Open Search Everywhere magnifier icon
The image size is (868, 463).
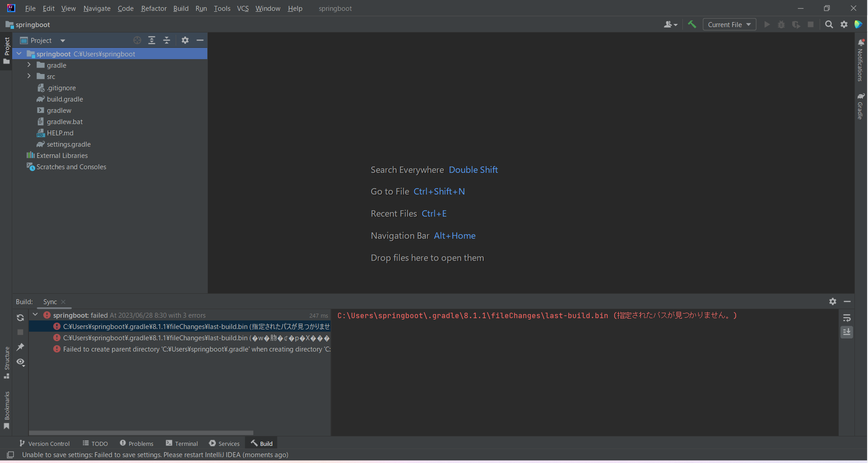pos(829,24)
